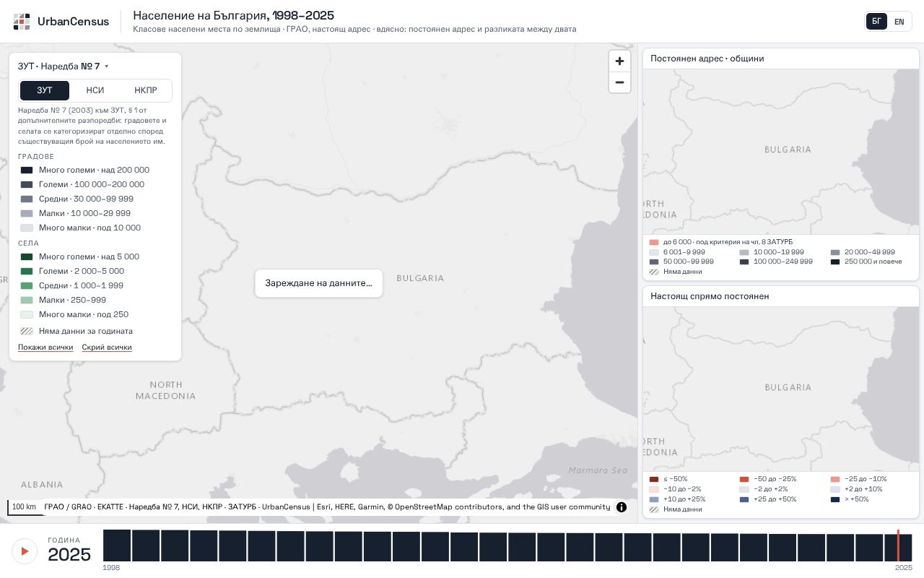Select the НКПР classification tab
This screenshot has height=578, width=924.
coord(146,91)
